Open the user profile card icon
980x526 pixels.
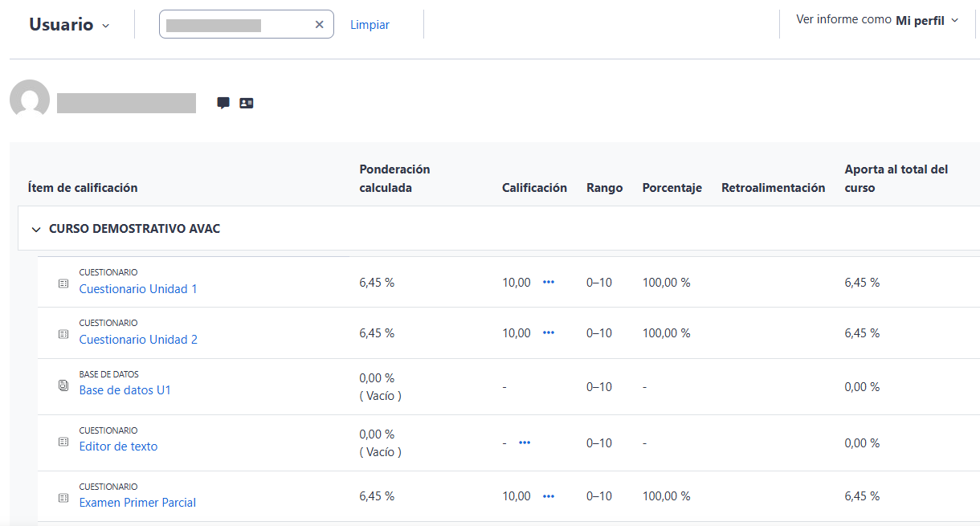click(247, 103)
